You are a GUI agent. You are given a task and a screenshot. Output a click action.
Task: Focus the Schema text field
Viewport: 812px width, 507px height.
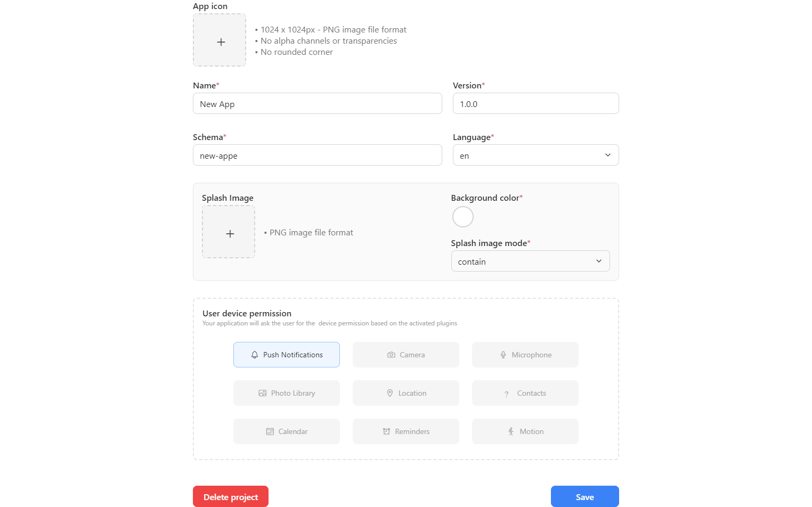click(318, 155)
